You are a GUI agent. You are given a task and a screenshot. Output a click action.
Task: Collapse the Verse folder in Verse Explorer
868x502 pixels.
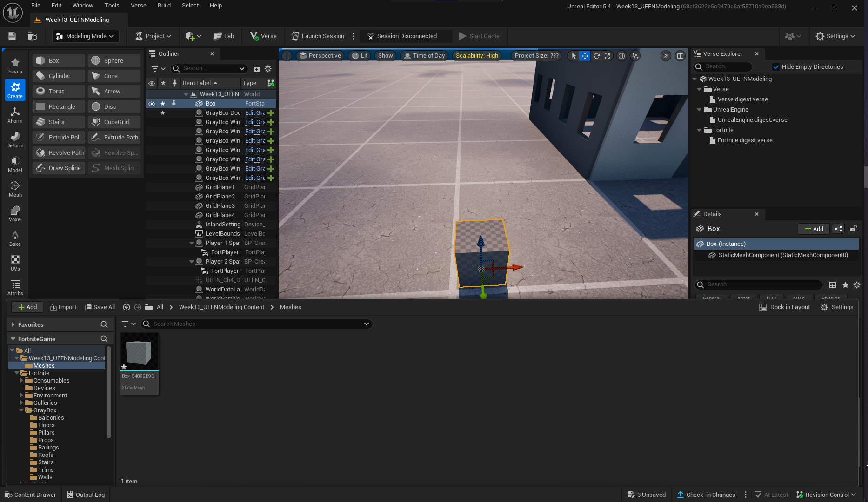699,89
